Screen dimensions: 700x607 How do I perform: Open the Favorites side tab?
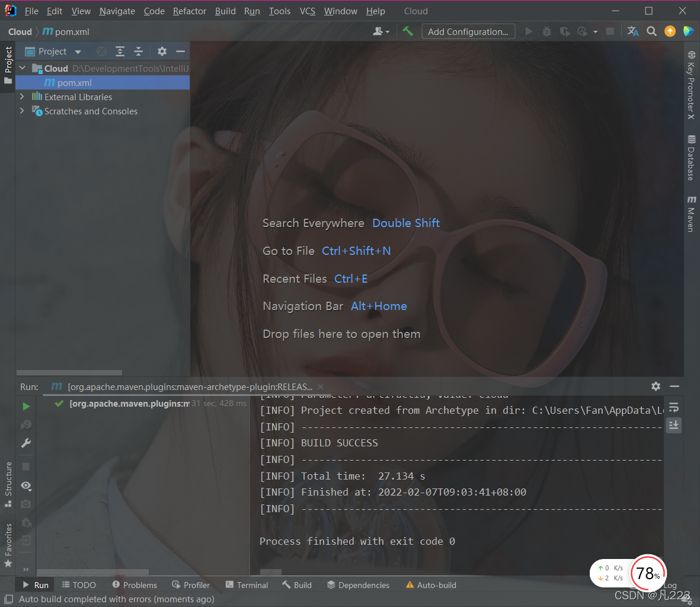click(8, 545)
